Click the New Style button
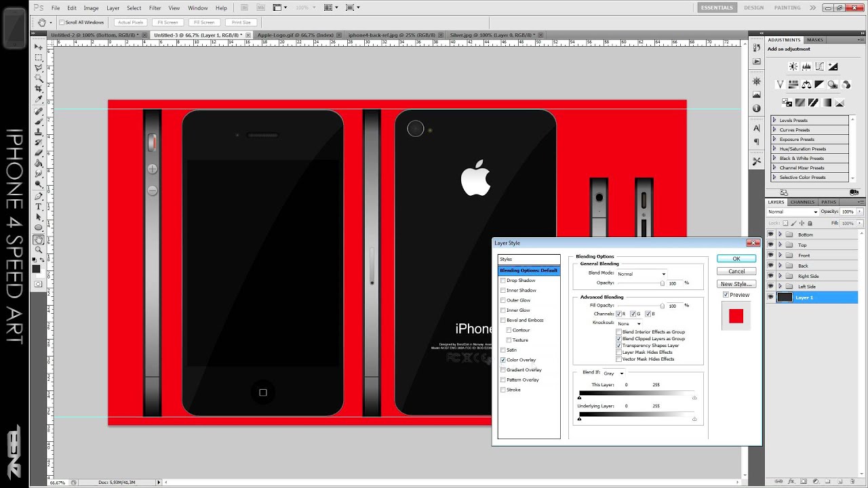The height and width of the screenshot is (488, 868). 736,284
